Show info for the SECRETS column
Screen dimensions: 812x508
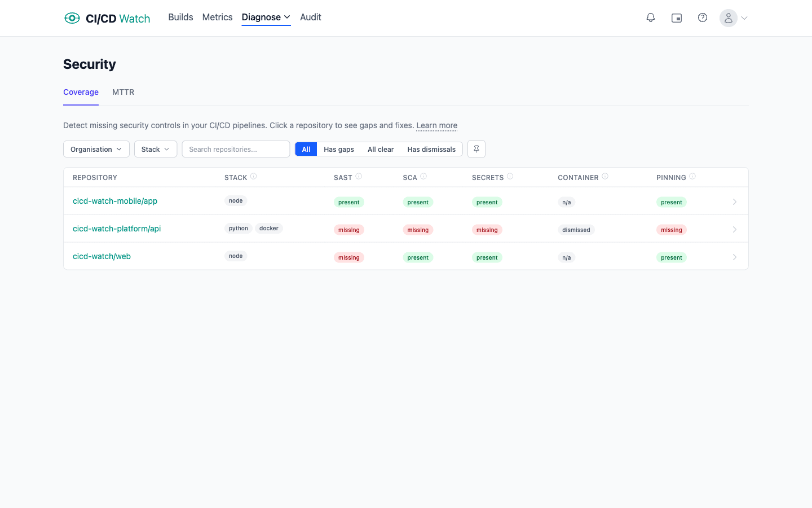[510, 177]
